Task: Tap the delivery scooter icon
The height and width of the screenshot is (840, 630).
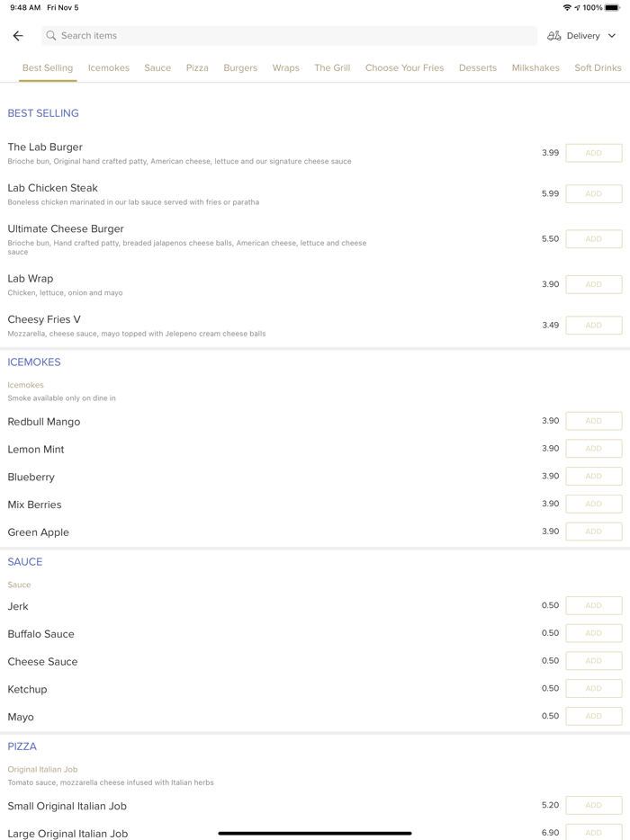Action: (554, 36)
